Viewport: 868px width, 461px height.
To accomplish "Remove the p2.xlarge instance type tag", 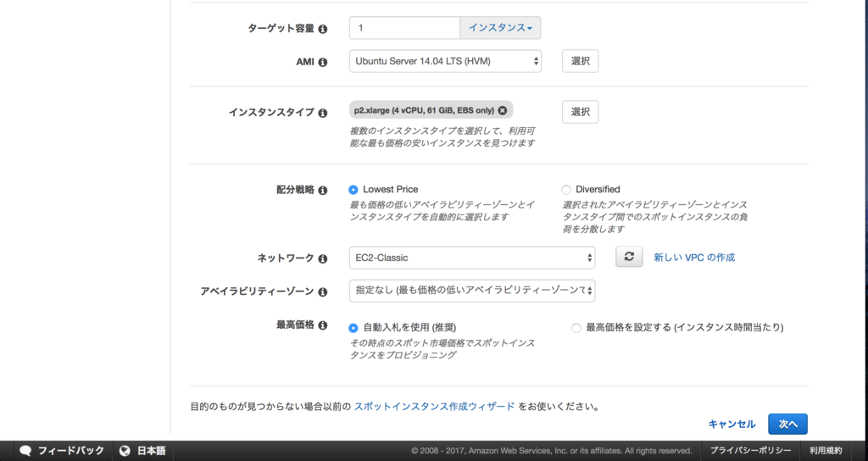I will 502,110.
